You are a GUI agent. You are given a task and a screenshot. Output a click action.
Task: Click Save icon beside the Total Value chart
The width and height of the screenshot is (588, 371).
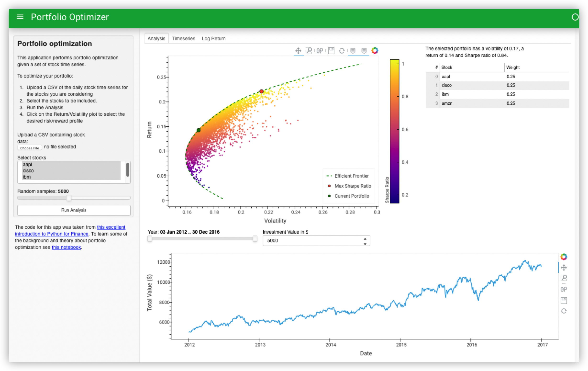click(x=564, y=300)
